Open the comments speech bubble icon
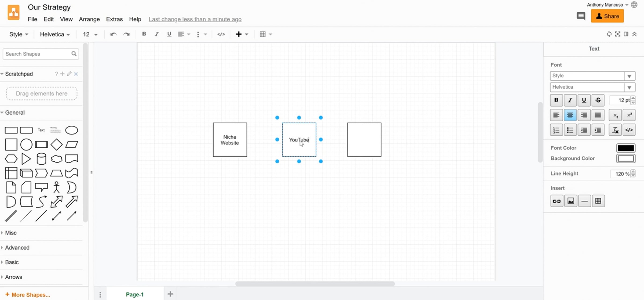 coord(581,16)
